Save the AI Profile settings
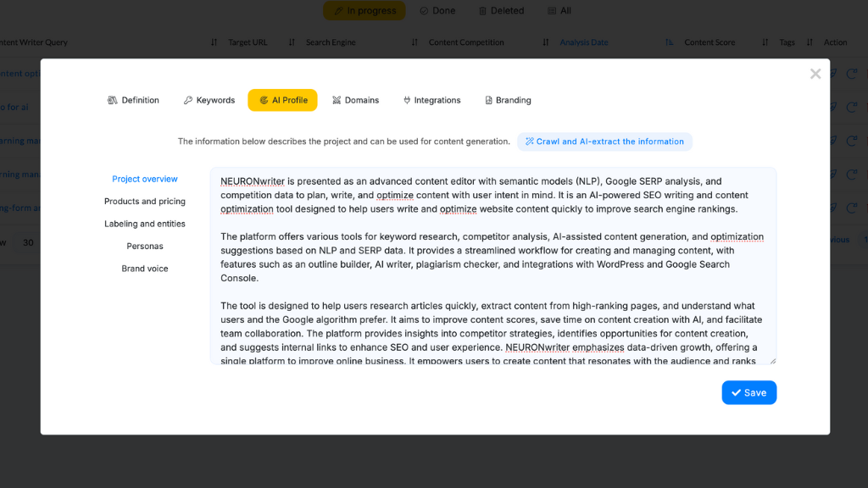This screenshot has width=868, height=488. [748, 392]
